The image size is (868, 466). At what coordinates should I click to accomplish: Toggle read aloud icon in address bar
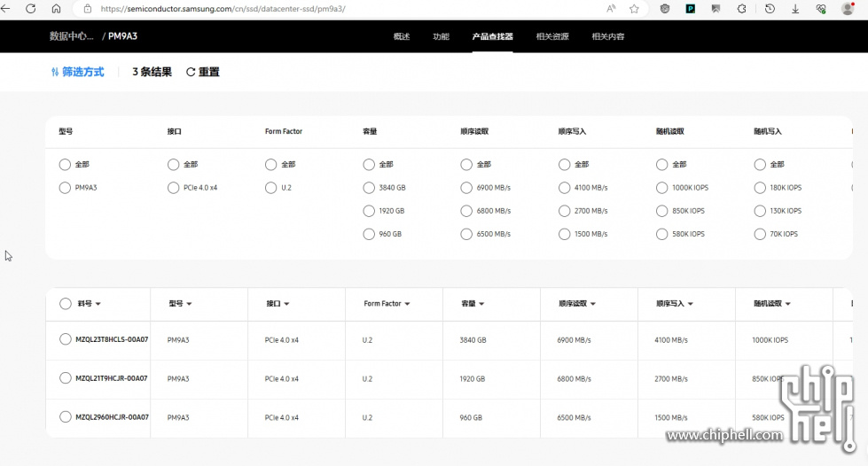(611, 9)
